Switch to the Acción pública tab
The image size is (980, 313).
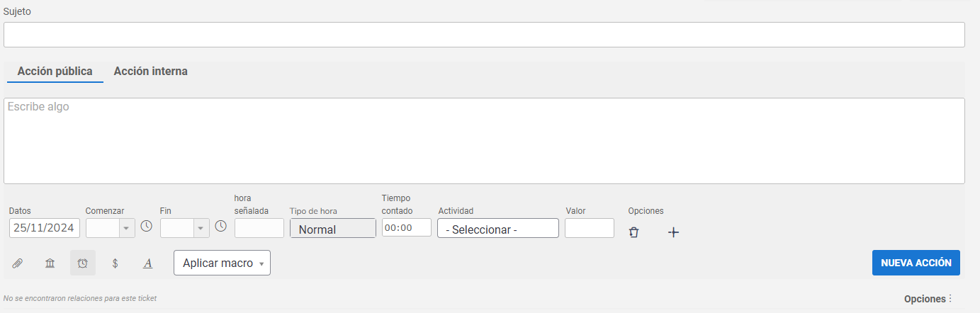[55, 72]
